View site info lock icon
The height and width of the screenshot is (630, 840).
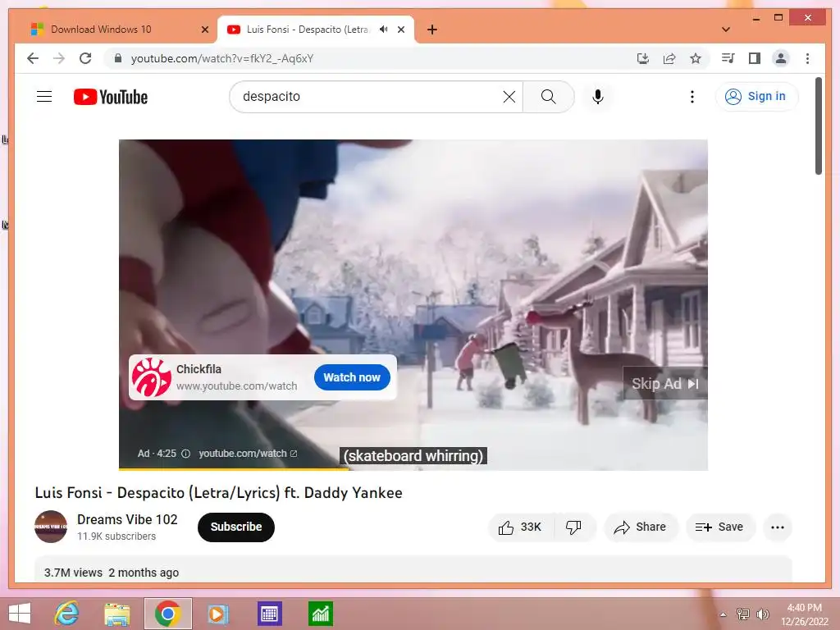click(x=118, y=58)
